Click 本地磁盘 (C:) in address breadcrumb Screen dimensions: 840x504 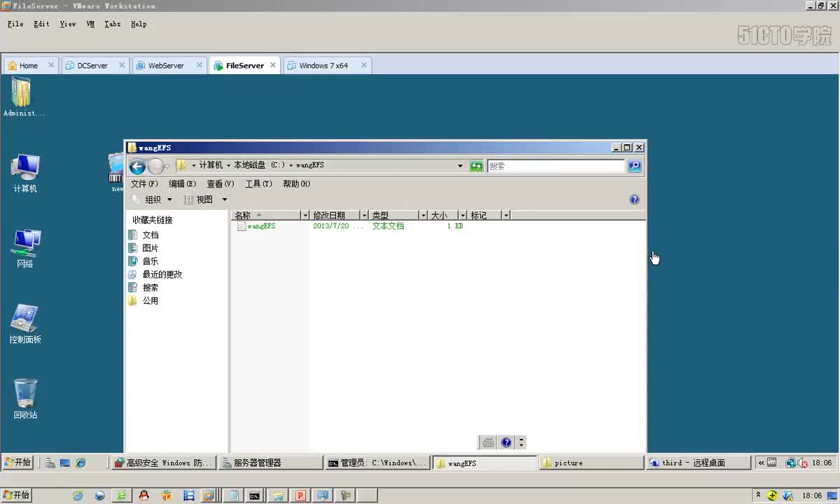pyautogui.click(x=259, y=165)
